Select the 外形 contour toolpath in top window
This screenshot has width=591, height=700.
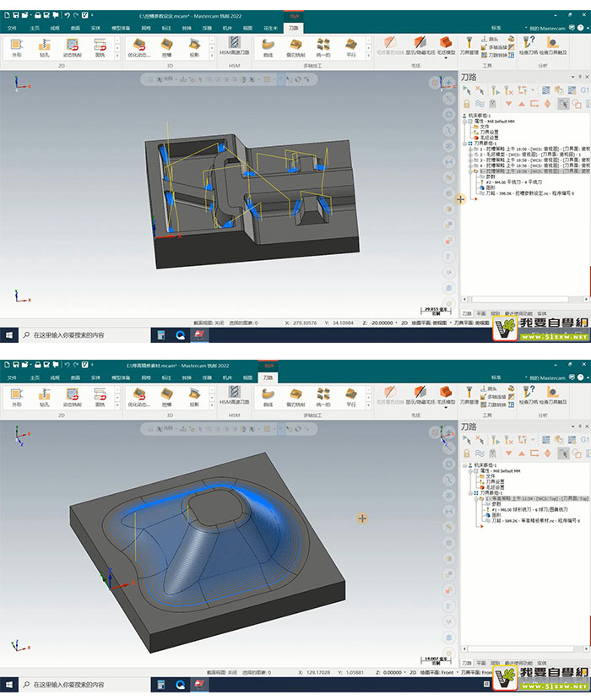(x=17, y=48)
